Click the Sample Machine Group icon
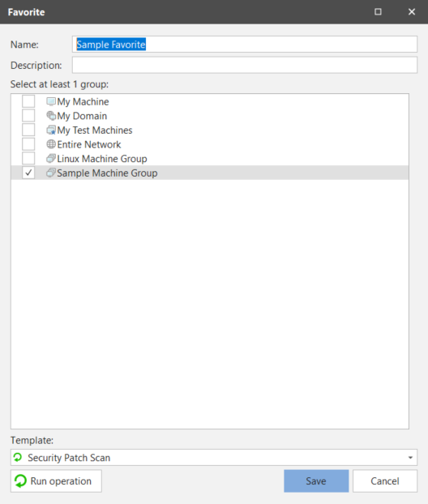This screenshot has width=428, height=504. tap(51, 173)
